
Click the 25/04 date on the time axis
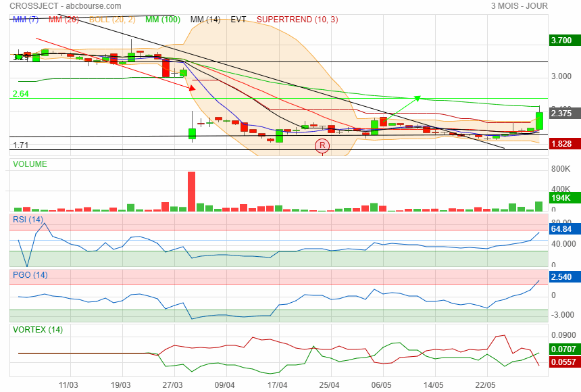330,385
